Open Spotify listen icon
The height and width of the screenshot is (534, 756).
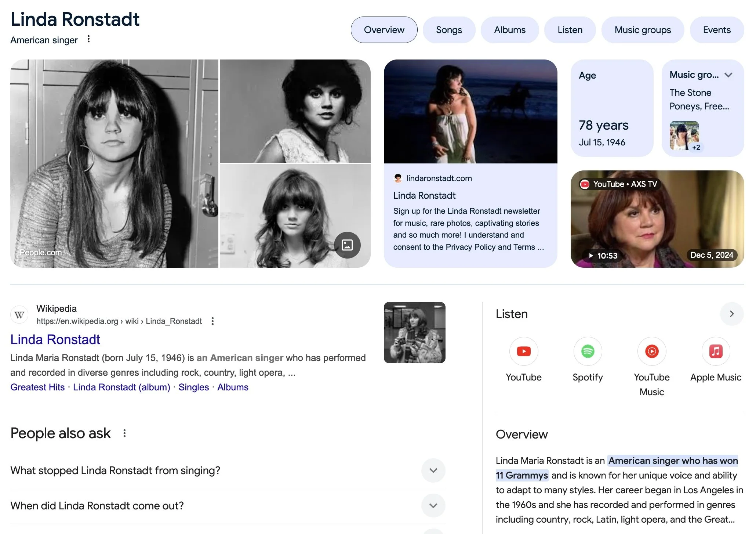point(587,351)
